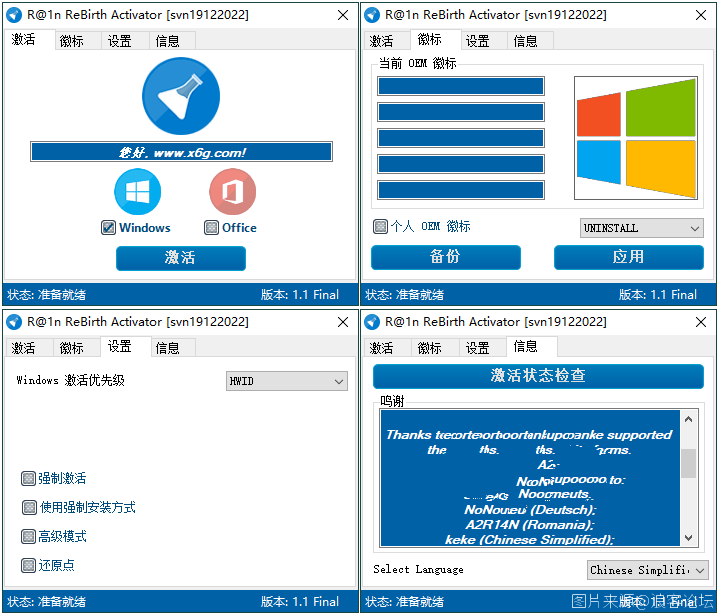Click the first OEM info field
Image resolution: width=719 pixels, height=615 pixels.
[x=461, y=86]
